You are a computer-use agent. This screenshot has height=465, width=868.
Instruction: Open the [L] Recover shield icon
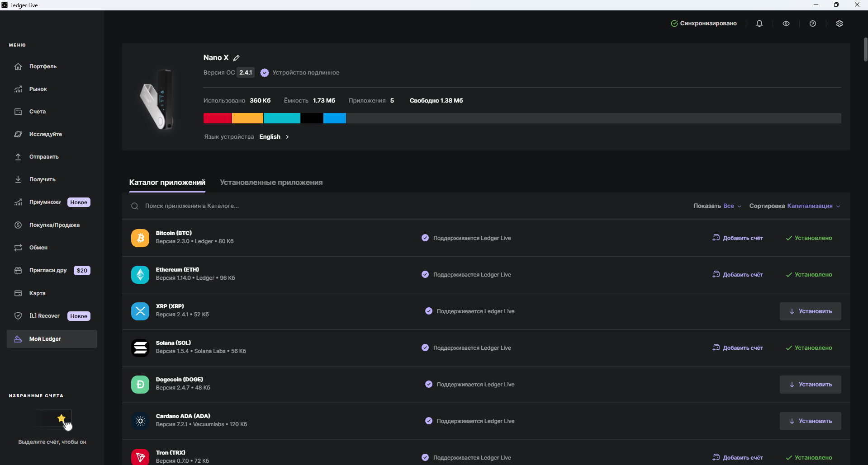(18, 316)
